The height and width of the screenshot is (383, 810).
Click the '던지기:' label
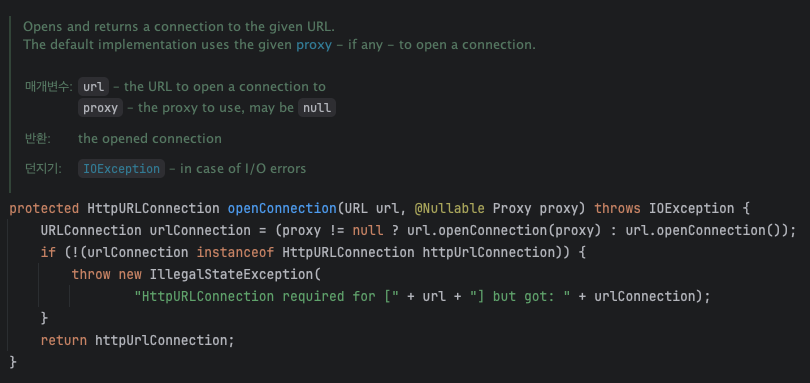43,169
